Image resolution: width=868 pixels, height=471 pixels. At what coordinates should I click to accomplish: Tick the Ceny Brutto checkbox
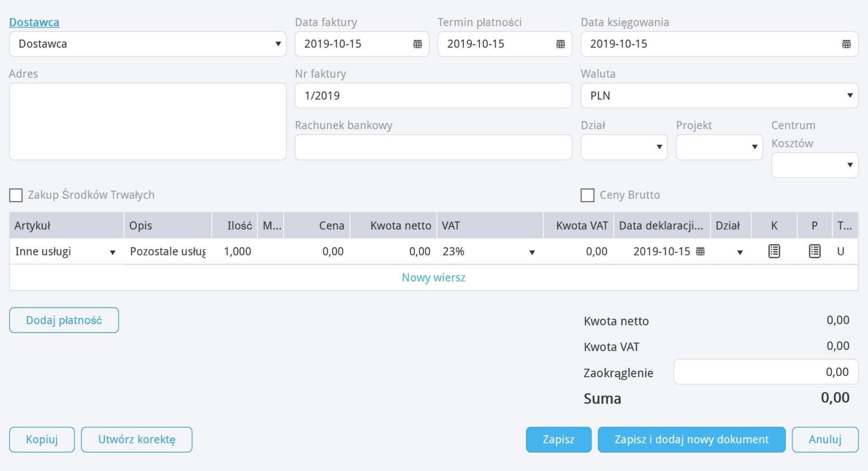pyautogui.click(x=587, y=195)
